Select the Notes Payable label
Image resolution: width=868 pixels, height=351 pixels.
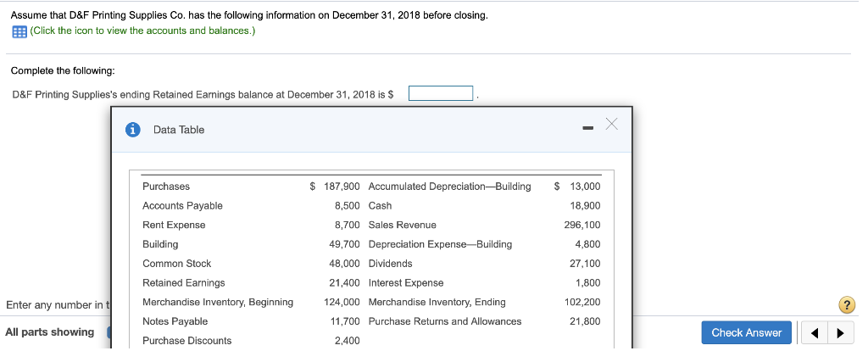coord(175,321)
